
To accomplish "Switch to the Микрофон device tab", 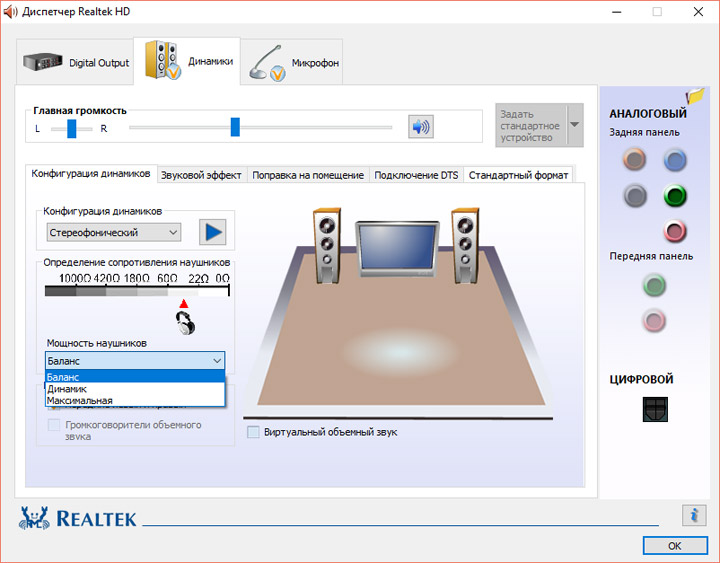I will tap(292, 62).
